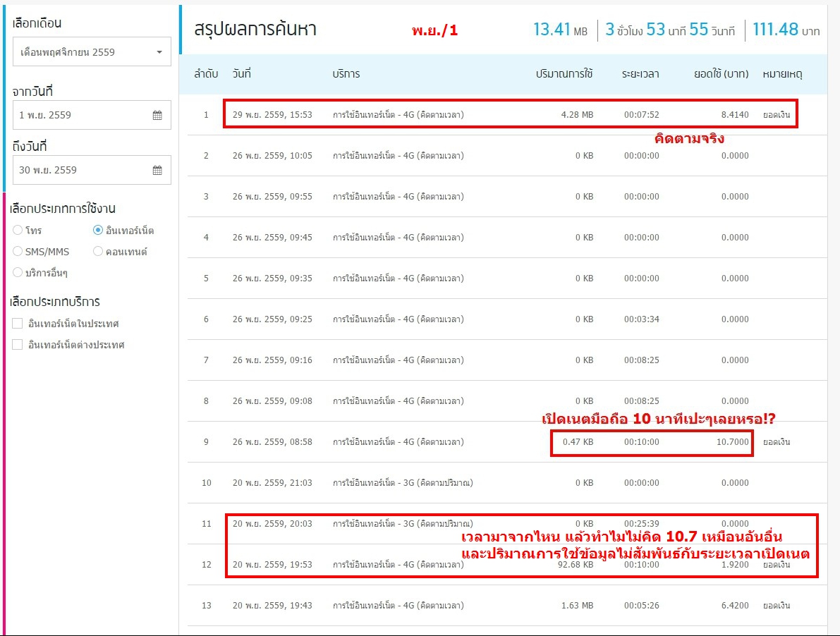Click the วันที่ column header
Image resolution: width=840 pixels, height=636 pixels.
(x=242, y=74)
